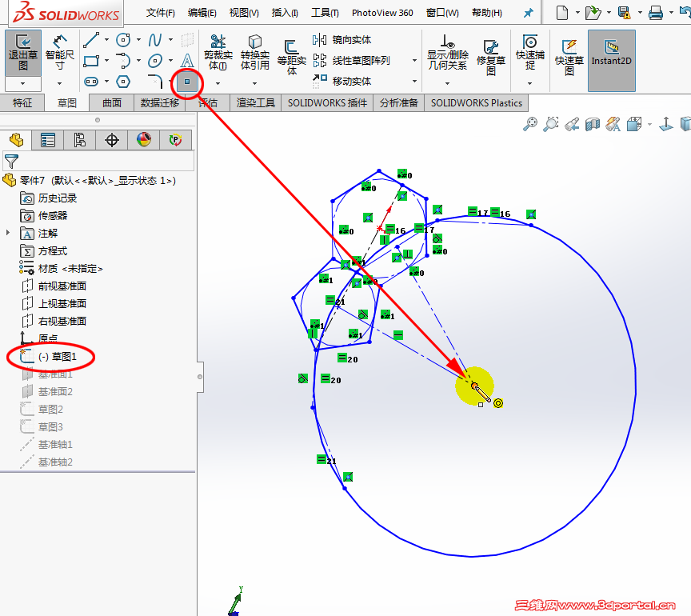Click Zoom to Area view icon

pos(551,124)
